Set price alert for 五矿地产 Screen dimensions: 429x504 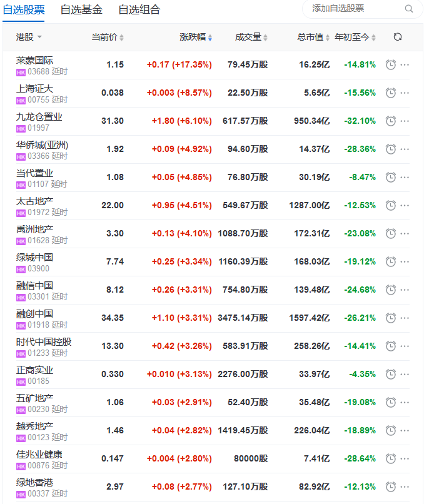390,403
